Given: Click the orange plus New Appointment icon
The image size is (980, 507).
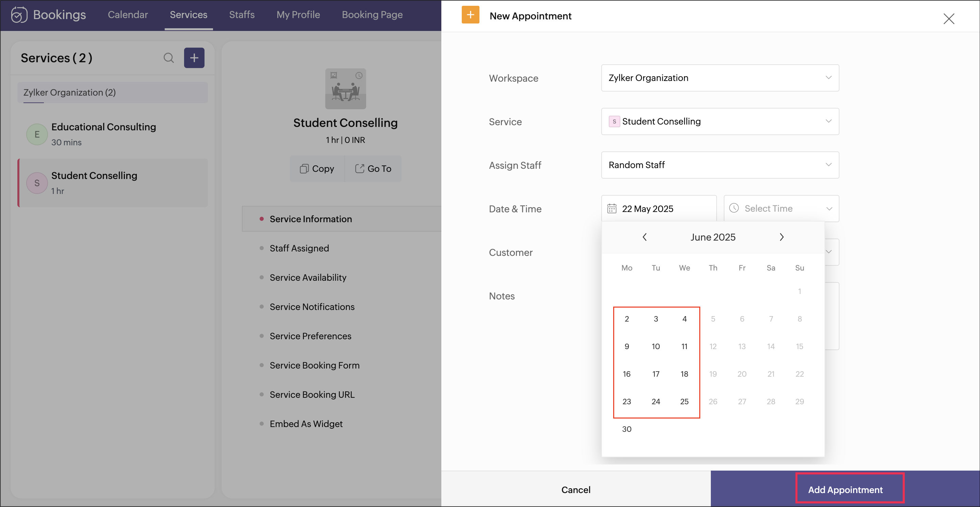Looking at the screenshot, I should (470, 15).
